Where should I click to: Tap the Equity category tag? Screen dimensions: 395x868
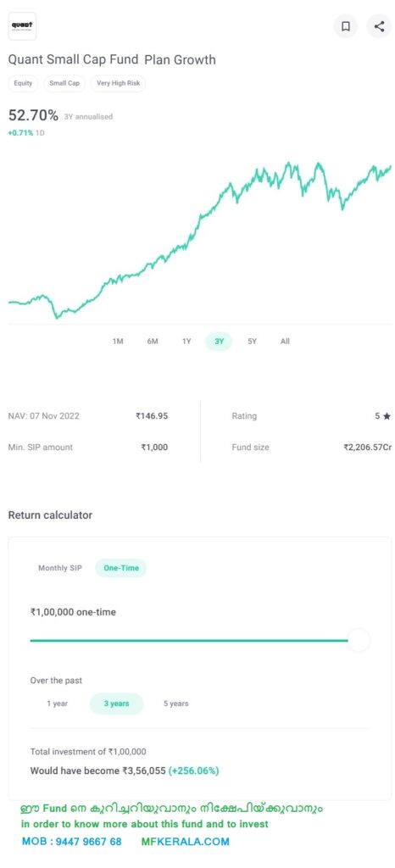pyautogui.click(x=23, y=84)
